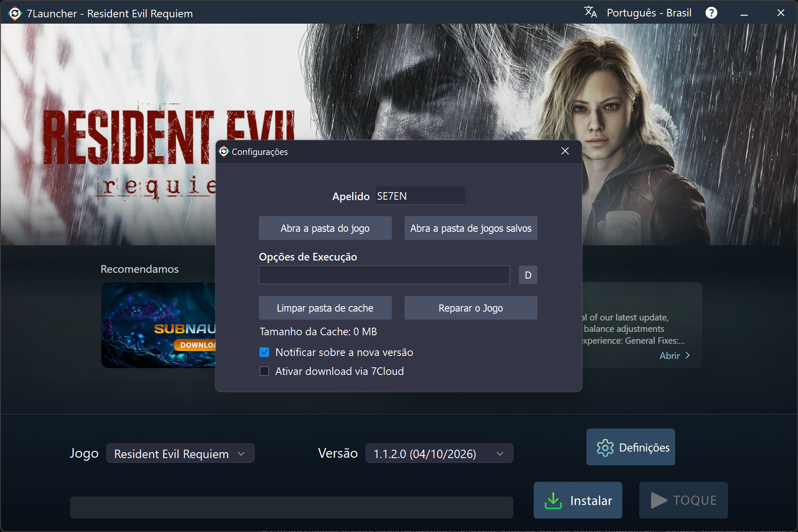Open Definições settings button

pos(630,447)
